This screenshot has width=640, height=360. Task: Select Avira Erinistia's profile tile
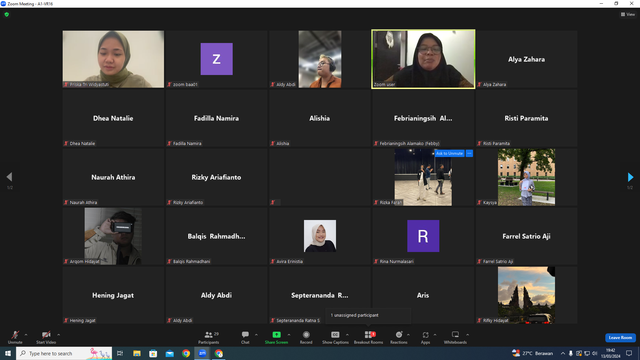coord(320,236)
